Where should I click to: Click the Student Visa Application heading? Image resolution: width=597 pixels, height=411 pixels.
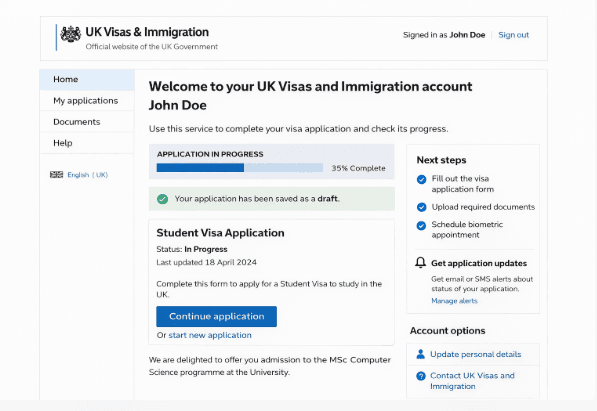(x=220, y=233)
